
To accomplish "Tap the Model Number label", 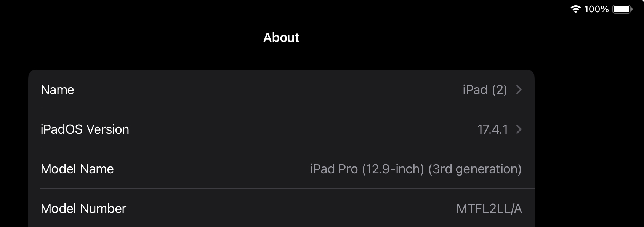I will click(x=83, y=208).
